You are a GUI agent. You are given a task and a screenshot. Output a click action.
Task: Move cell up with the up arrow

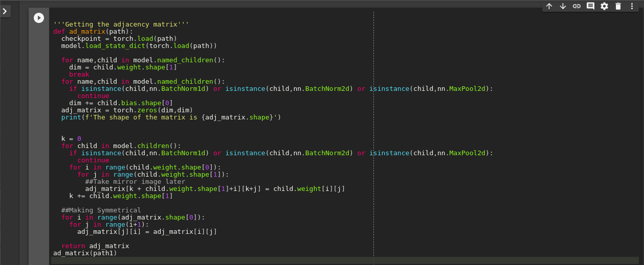(549, 6)
